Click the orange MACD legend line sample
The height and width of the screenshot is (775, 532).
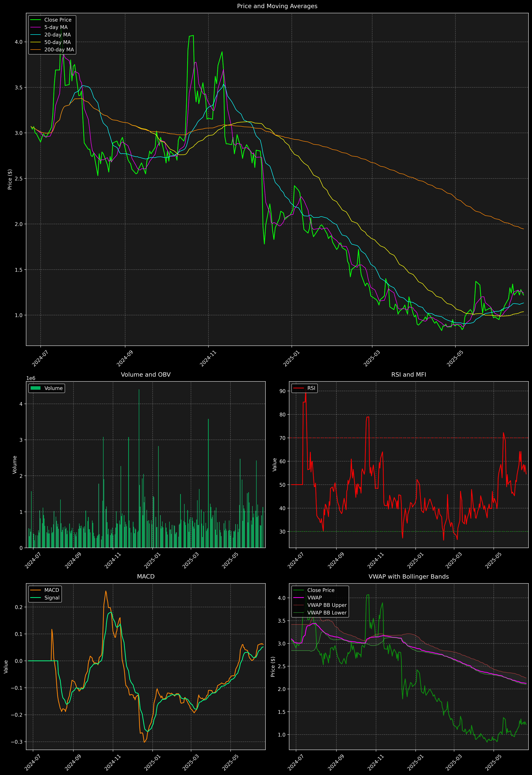(35, 590)
